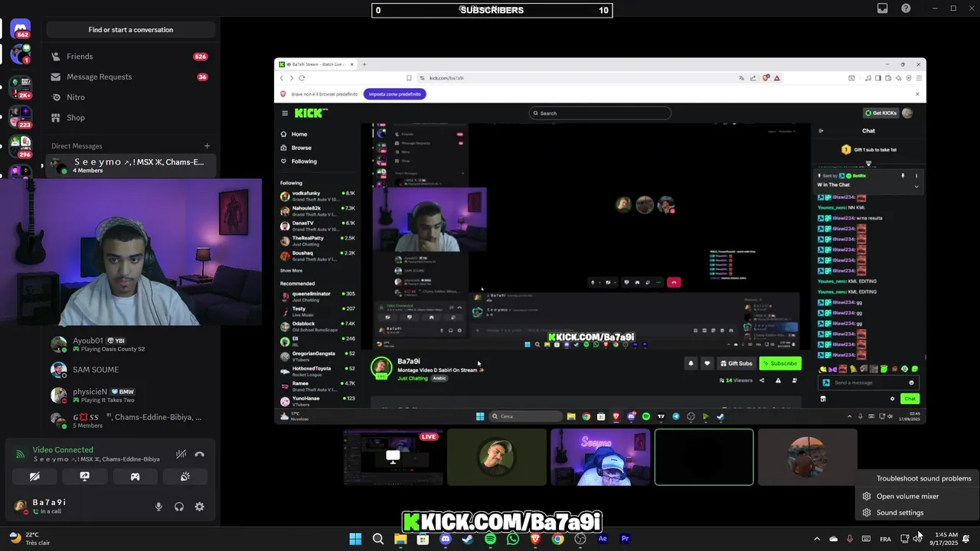Select the Seeyma webcam thumbnail
The image size is (980, 551).
click(600, 457)
